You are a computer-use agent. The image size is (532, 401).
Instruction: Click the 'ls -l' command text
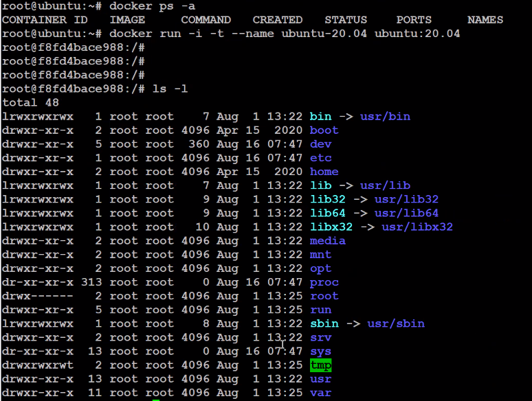[170, 89]
